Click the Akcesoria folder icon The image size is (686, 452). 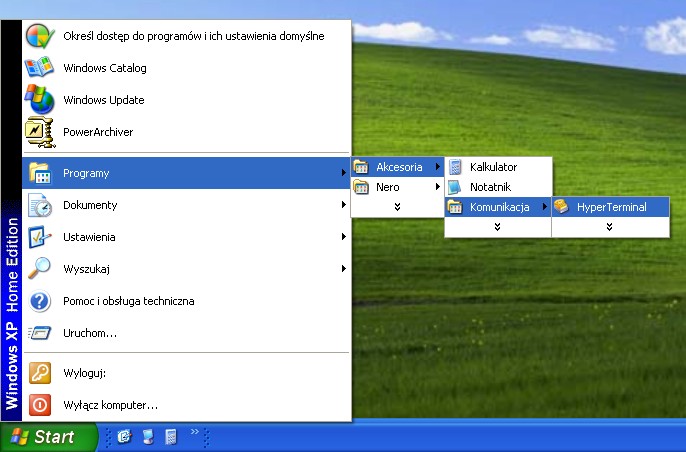click(x=361, y=167)
